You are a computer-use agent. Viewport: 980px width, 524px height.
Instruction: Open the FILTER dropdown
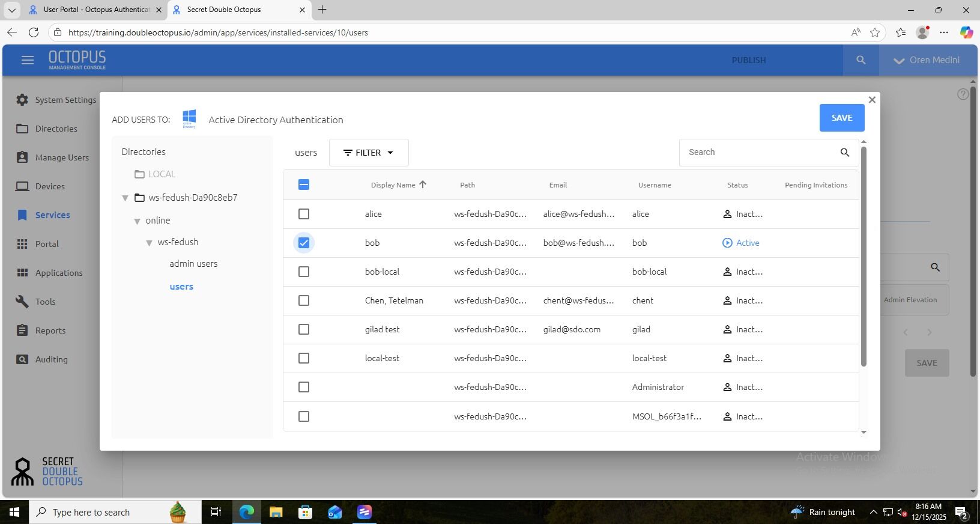(369, 153)
